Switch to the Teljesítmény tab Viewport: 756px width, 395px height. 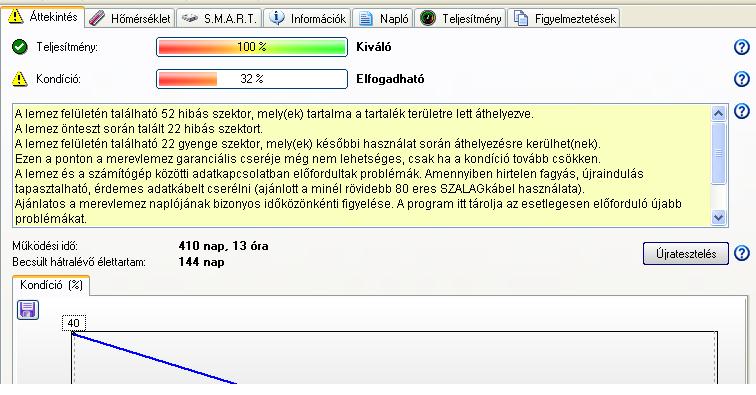coord(460,18)
